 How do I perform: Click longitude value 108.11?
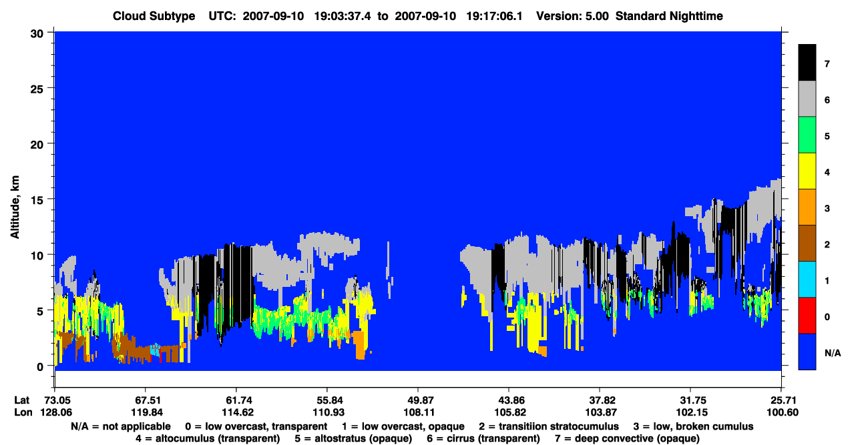(x=418, y=412)
